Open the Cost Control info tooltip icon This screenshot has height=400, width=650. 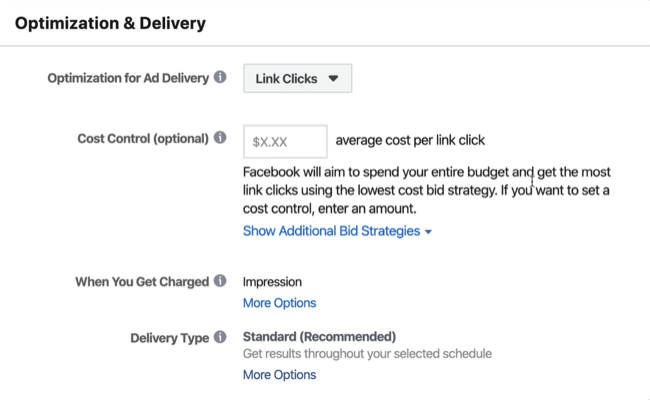220,137
